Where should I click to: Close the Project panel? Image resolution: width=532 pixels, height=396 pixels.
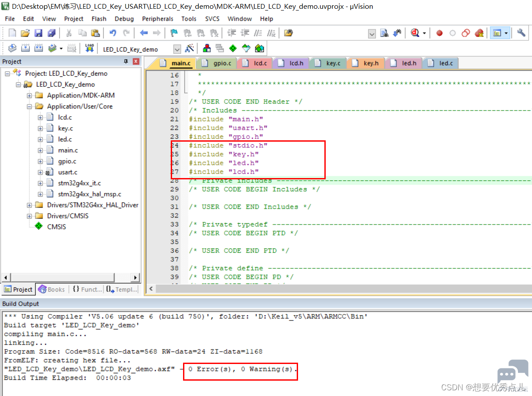136,61
